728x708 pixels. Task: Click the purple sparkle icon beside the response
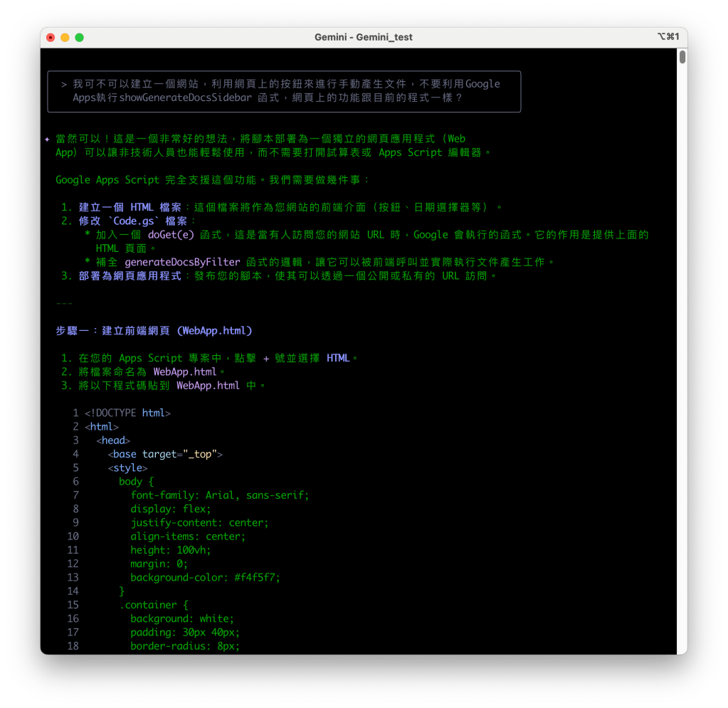[x=47, y=139]
